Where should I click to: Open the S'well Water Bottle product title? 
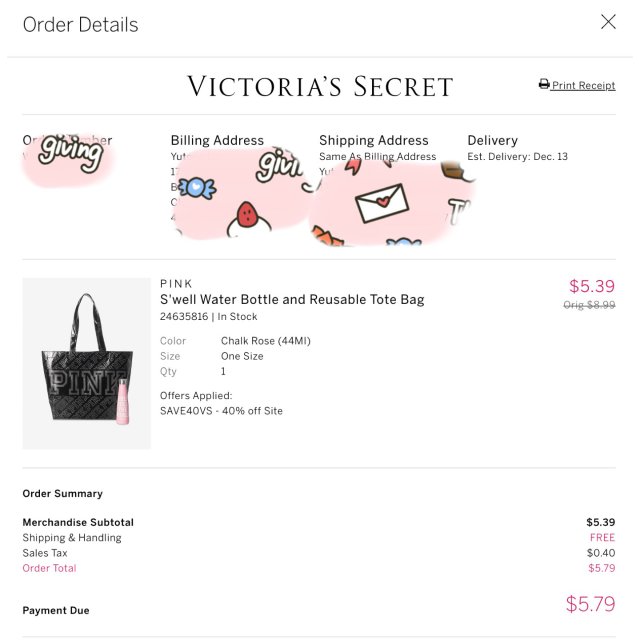[x=292, y=299]
